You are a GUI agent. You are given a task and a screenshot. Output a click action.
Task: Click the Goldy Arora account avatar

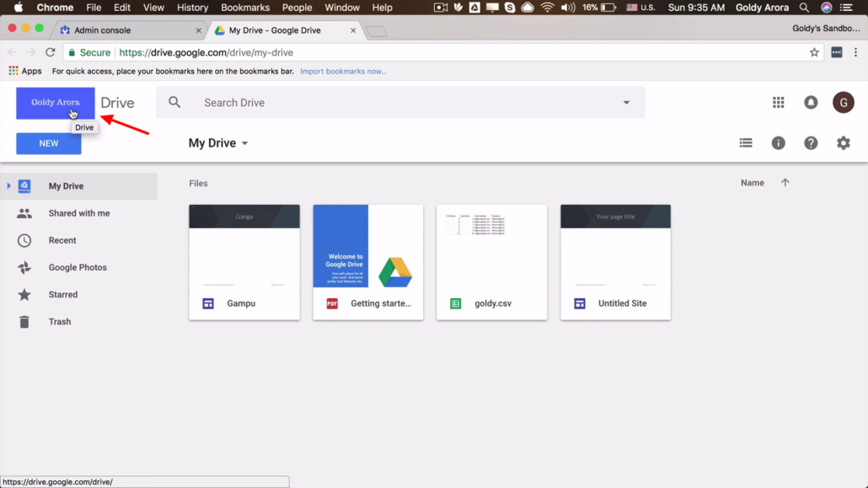pos(843,102)
